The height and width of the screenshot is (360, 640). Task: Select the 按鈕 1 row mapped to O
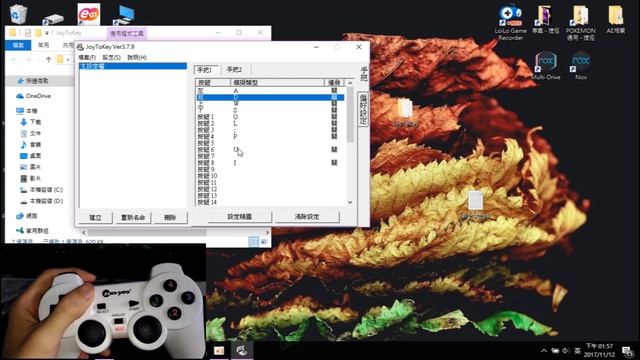point(270,117)
